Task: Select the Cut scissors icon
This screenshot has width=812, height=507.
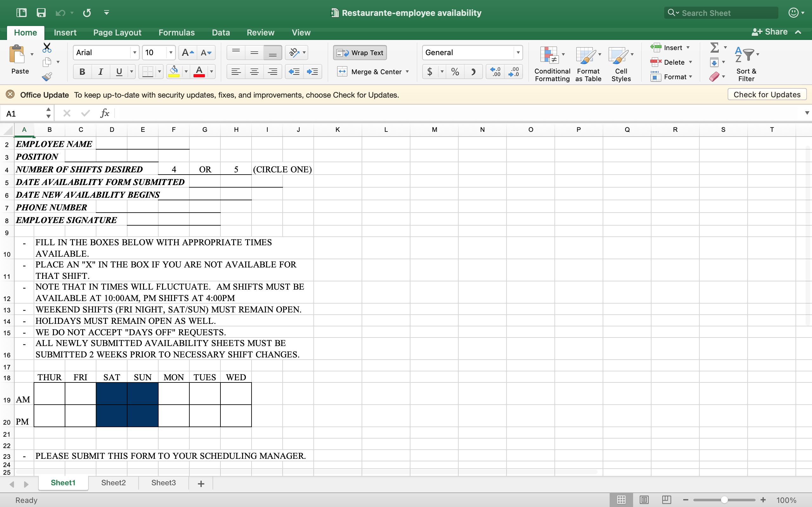Action: [47, 48]
